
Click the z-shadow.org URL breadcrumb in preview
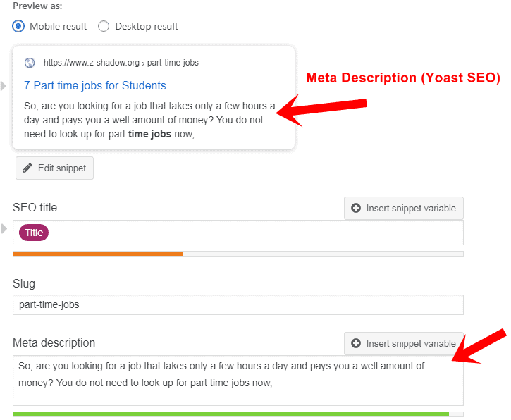pyautogui.click(x=121, y=63)
